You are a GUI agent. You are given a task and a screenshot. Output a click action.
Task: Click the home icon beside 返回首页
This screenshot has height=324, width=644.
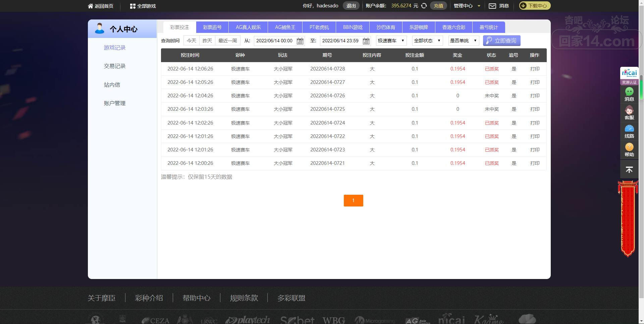[90, 6]
